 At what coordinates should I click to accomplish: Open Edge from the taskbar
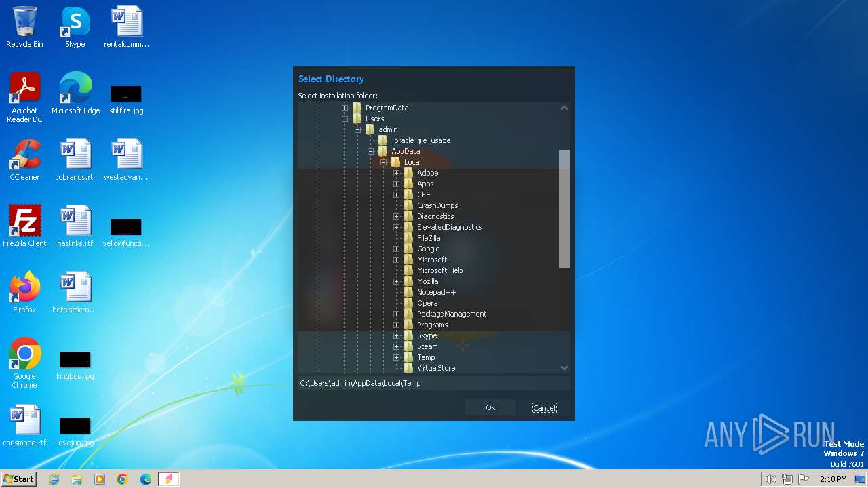[146, 479]
